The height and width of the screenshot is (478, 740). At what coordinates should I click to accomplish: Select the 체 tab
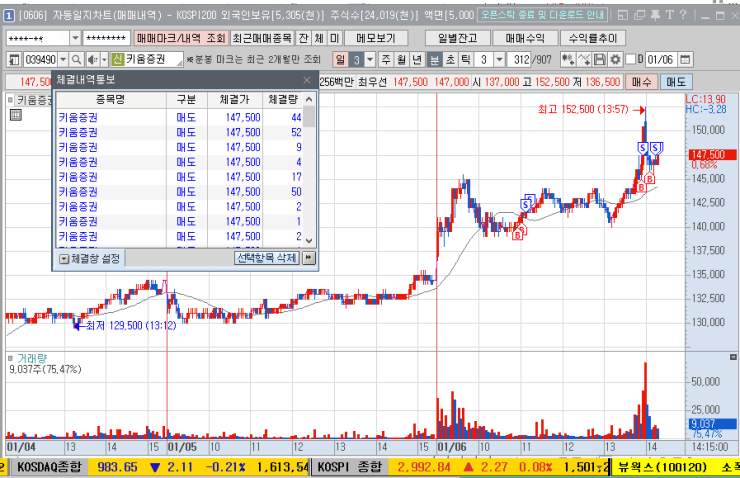coord(319,38)
